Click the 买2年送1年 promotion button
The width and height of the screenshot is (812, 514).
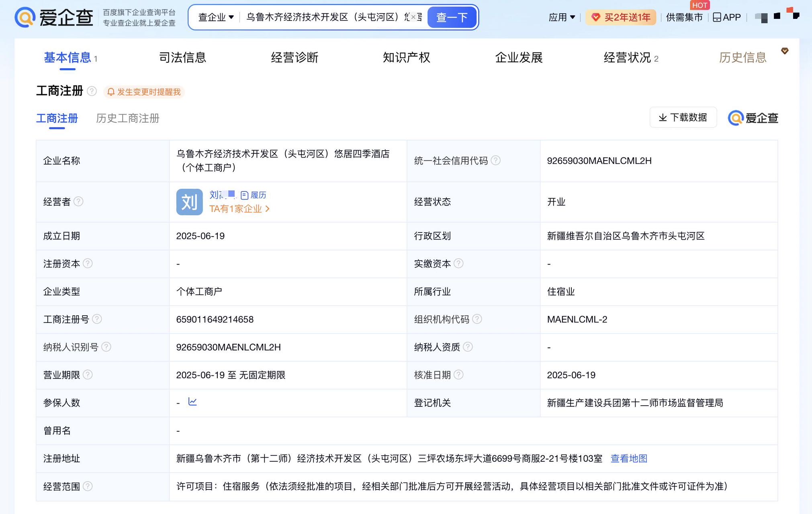[621, 17]
